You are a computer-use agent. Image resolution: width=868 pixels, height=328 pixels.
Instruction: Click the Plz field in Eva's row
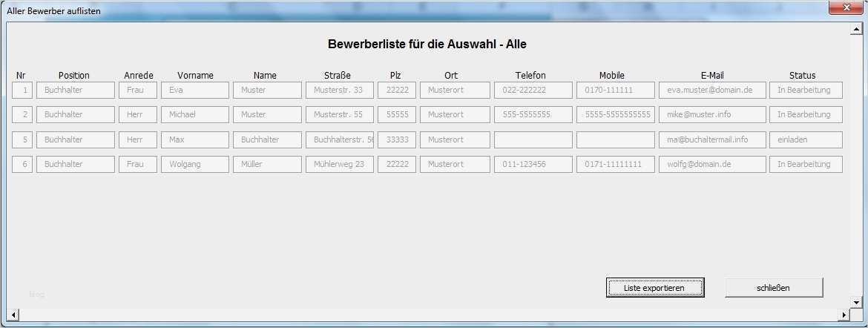(397, 90)
